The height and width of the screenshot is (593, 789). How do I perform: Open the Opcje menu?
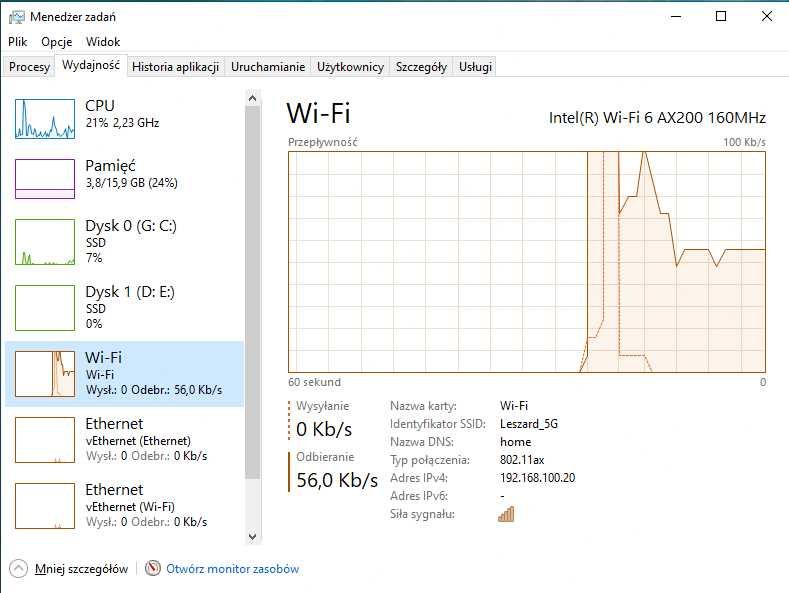point(56,42)
